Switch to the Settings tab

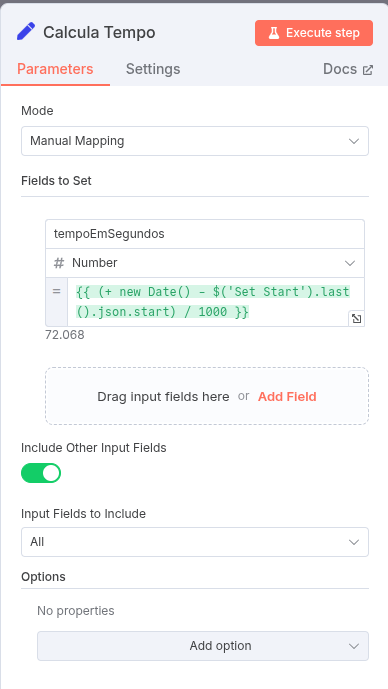153,69
